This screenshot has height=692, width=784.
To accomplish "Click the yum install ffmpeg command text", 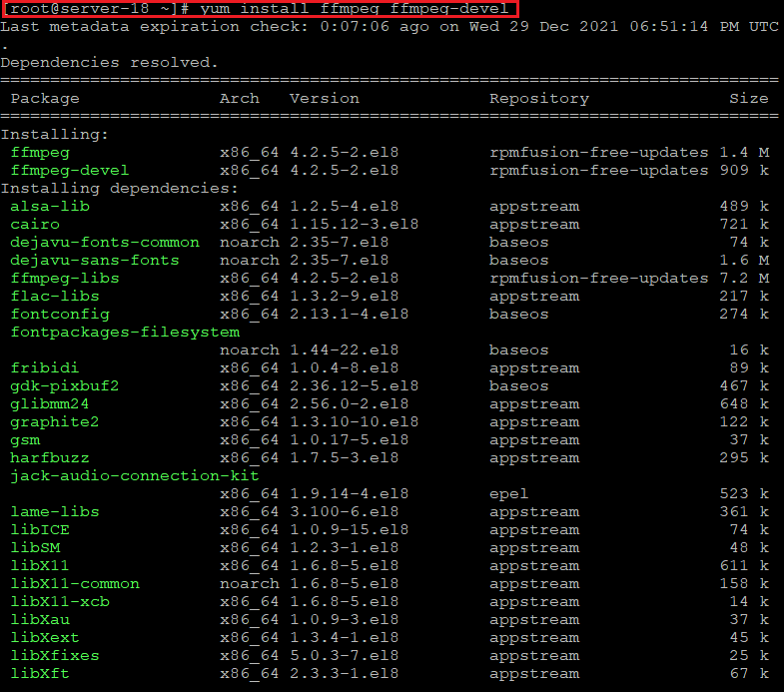I will (354, 9).
